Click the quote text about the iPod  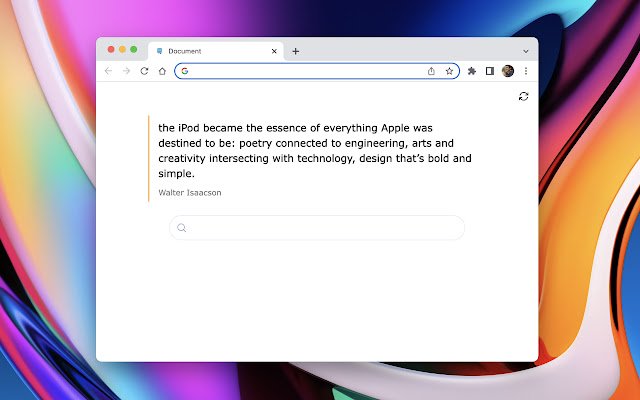pyautogui.click(x=315, y=151)
